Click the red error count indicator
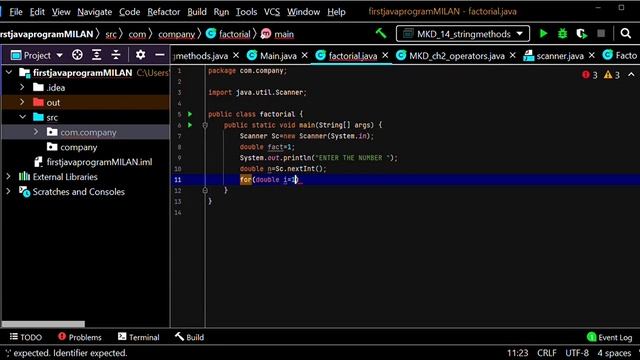 click(x=590, y=75)
